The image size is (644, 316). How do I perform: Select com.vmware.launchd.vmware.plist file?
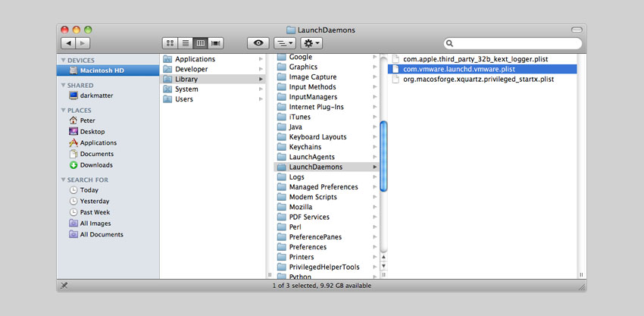pos(482,69)
